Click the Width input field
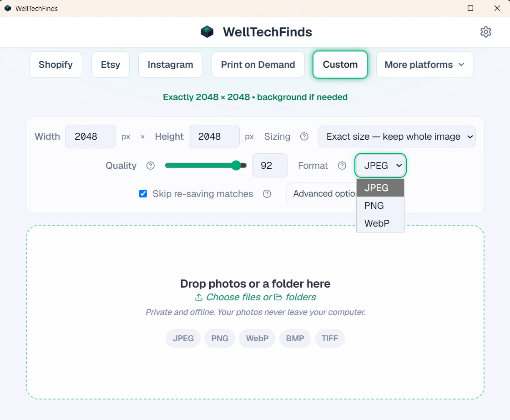510x420 pixels. [91, 137]
